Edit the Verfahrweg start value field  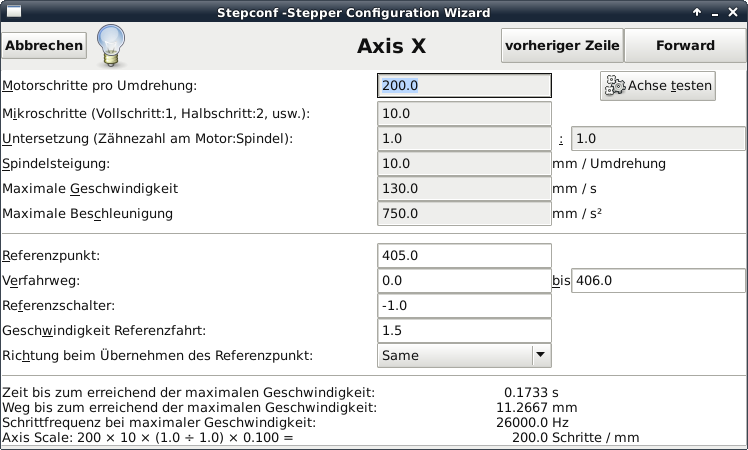point(465,281)
